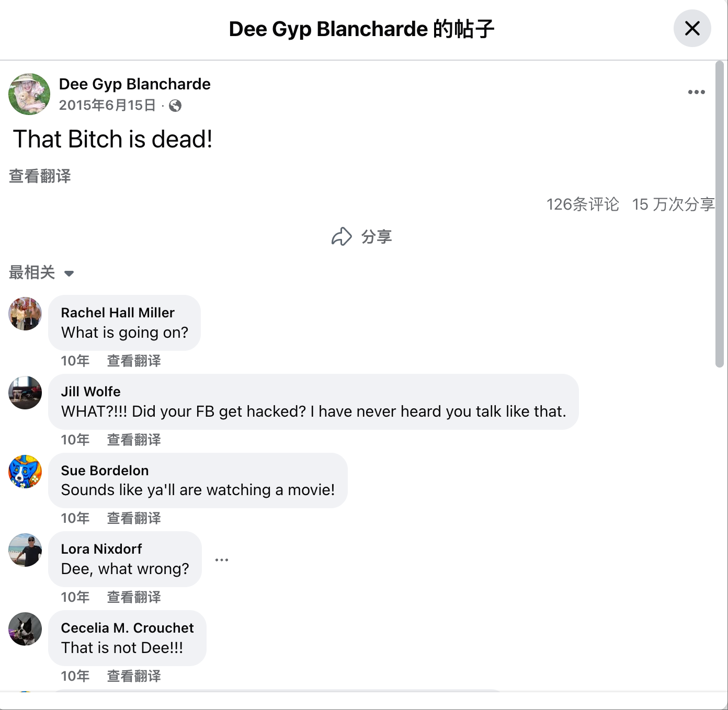Click the 2015年6月15日 post date
This screenshot has width=728, height=710.
click(107, 105)
